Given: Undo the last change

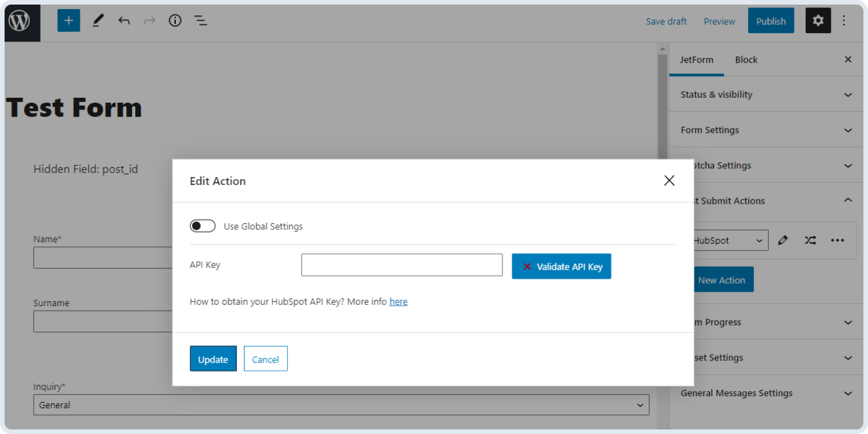Looking at the screenshot, I should coord(124,20).
